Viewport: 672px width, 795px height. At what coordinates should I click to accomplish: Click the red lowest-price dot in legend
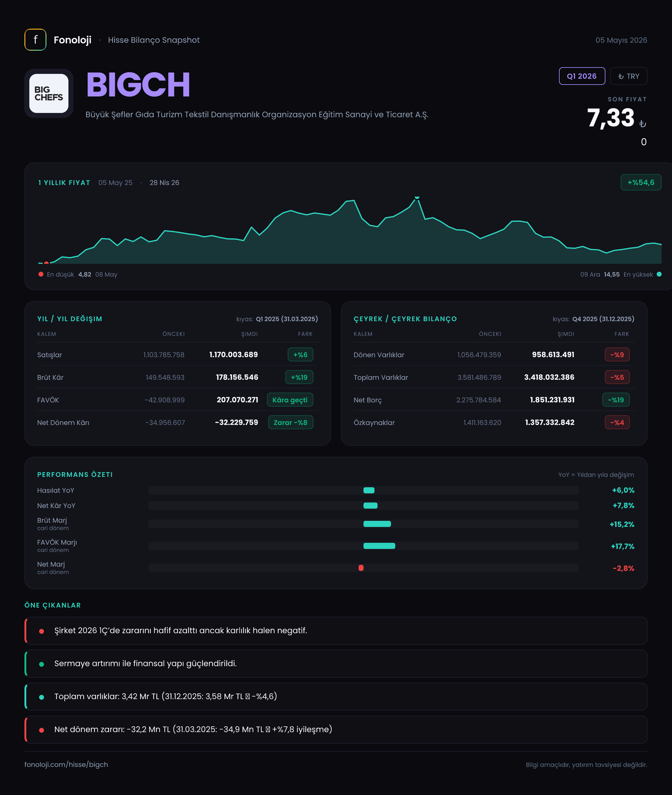[41, 274]
